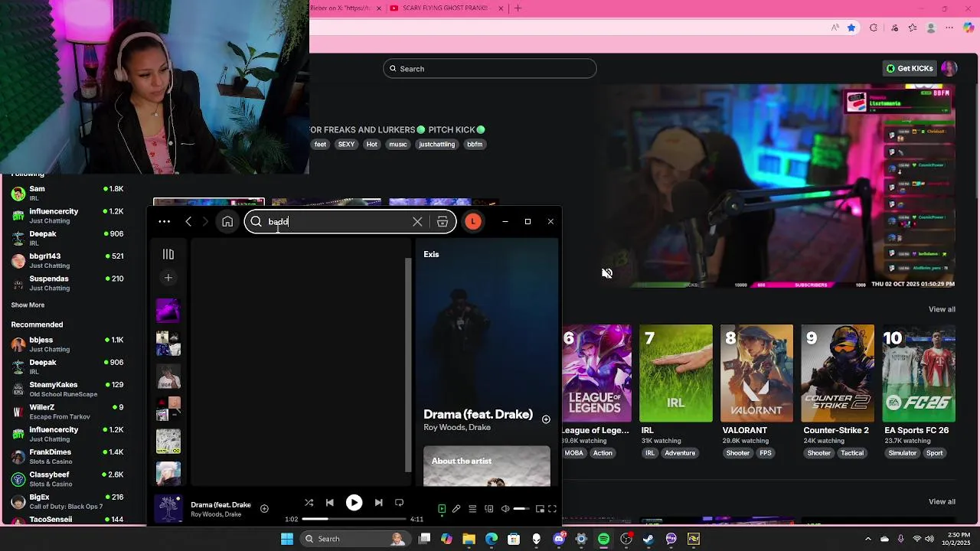Seek in the song progress bar
The image size is (980, 551).
(354, 519)
